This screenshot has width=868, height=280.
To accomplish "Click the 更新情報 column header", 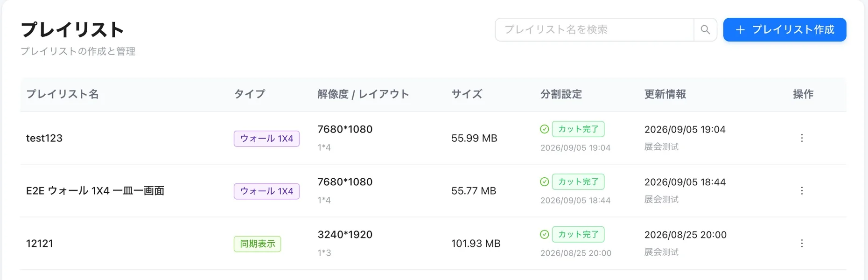I will coord(665,94).
